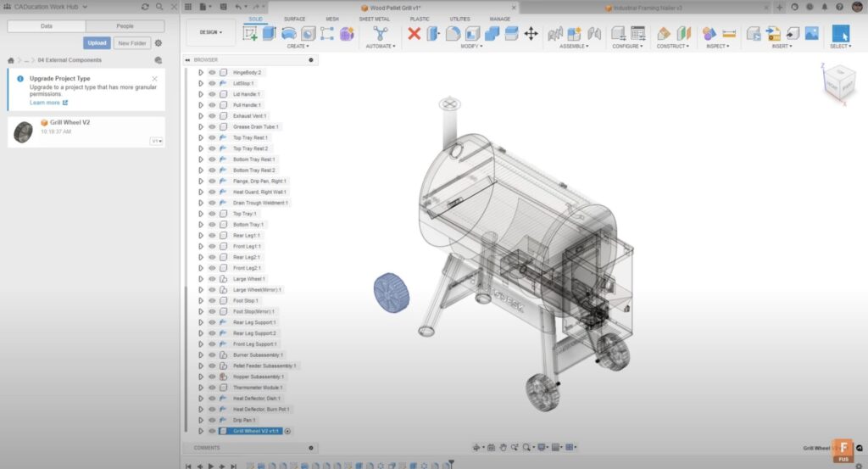Expand the Hopper Subassembly:1 node
868x469 pixels.
201,377
